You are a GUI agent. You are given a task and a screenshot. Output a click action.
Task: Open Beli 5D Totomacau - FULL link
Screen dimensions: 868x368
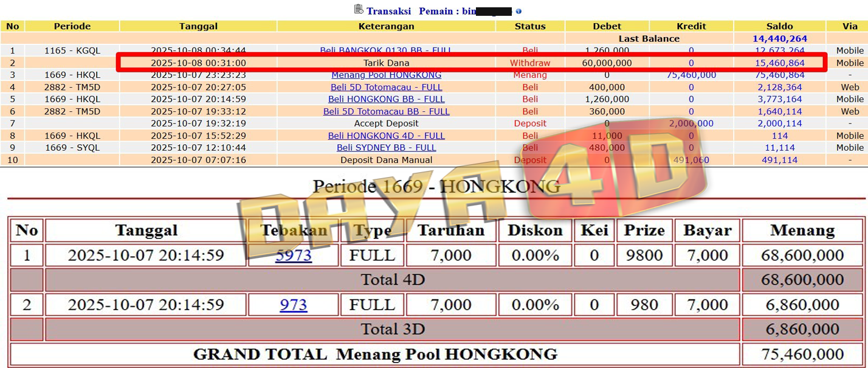pos(386,87)
